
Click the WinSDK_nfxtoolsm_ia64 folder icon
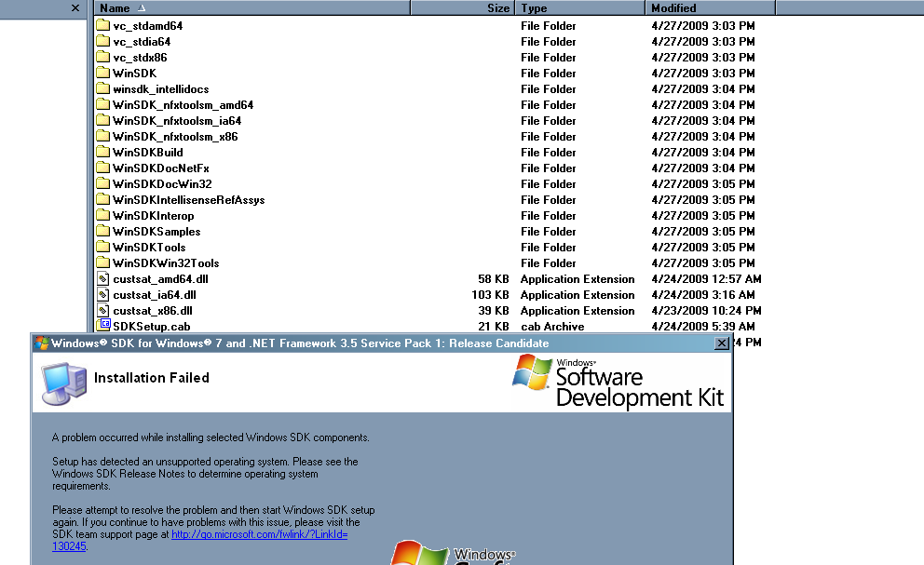[103, 120]
